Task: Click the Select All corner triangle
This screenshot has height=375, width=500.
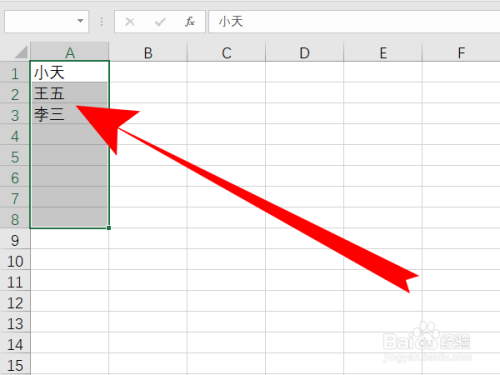Action: pyautogui.click(x=21, y=52)
